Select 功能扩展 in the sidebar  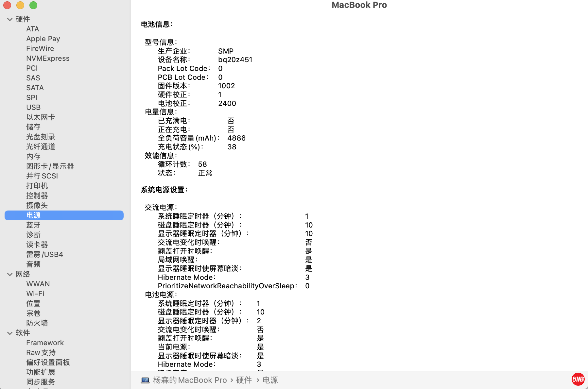pos(41,372)
